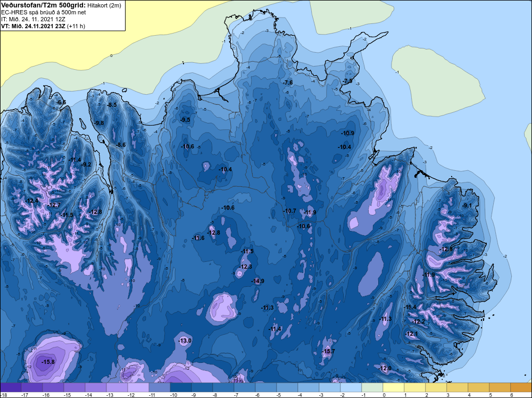Click the -12.2 temperature value
This screenshot has width=532, height=398.
418,322
